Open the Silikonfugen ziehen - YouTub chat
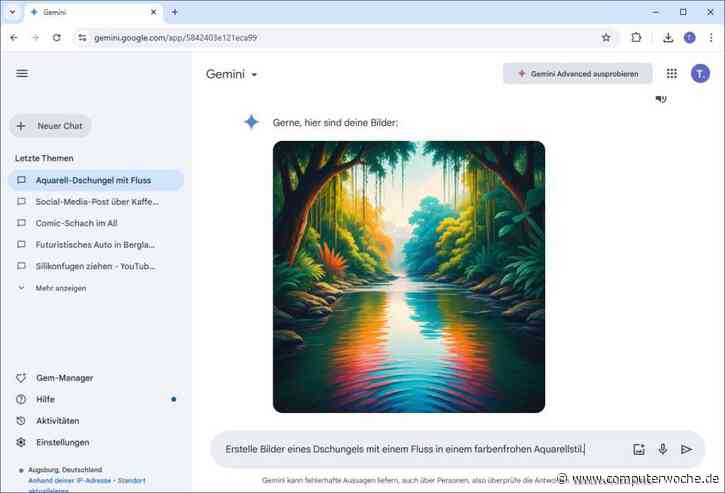The image size is (725, 493). click(x=96, y=266)
